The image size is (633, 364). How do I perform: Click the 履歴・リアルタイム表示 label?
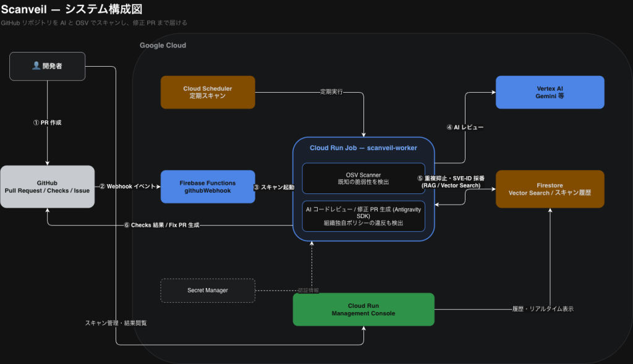(x=543, y=309)
